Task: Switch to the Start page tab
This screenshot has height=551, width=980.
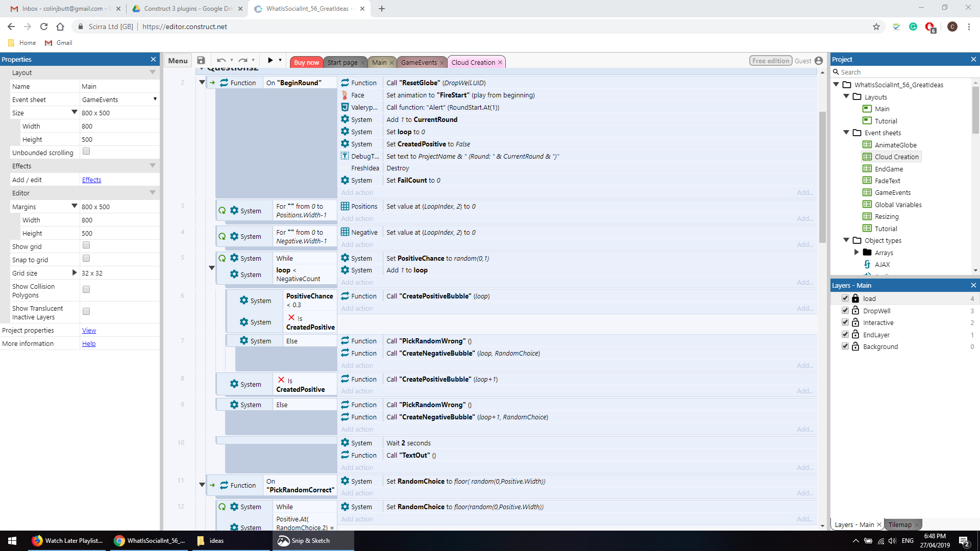Action: click(x=342, y=62)
